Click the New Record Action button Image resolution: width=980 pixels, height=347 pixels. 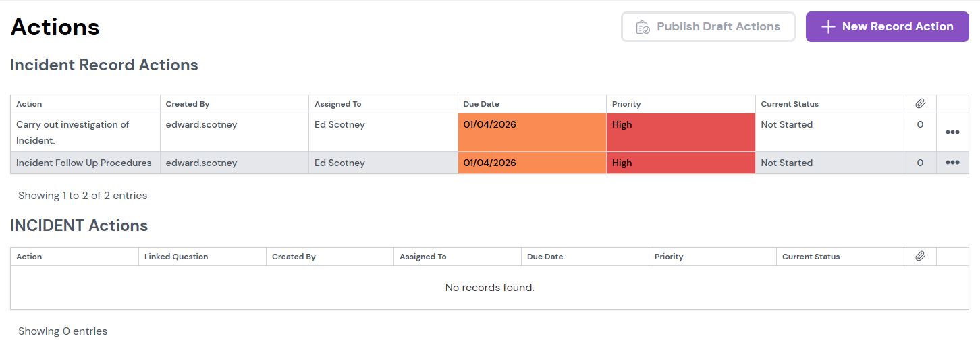(x=887, y=27)
